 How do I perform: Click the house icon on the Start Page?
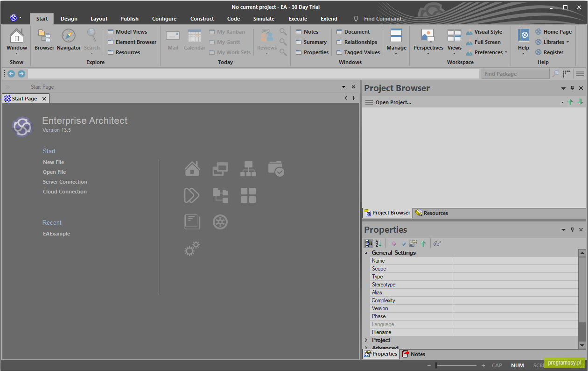[192, 168]
